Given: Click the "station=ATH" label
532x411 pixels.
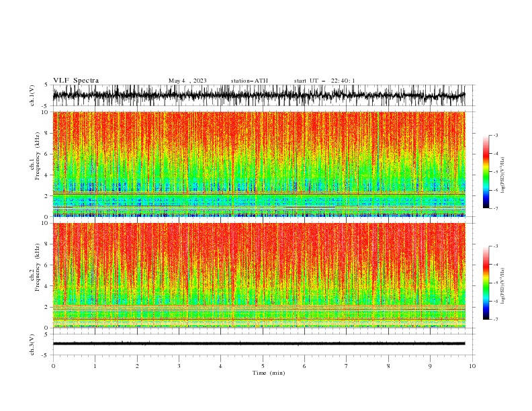Looking at the screenshot, I should tap(249, 81).
